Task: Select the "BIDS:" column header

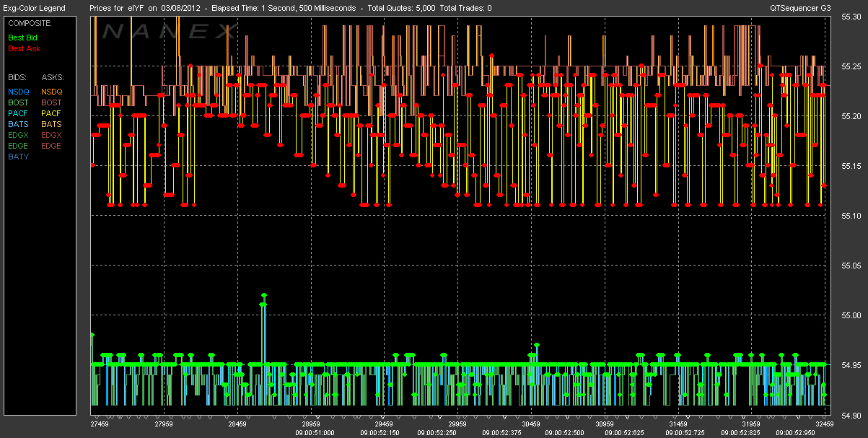Action: tap(17, 76)
